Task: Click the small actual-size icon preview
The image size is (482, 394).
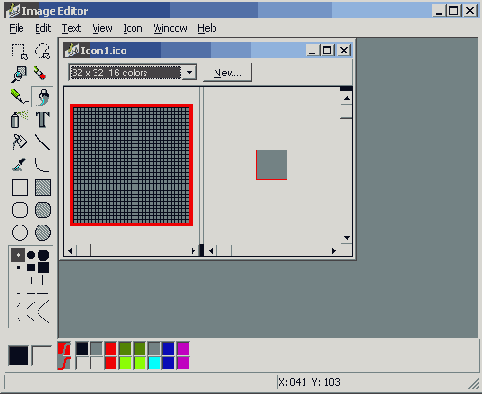Action: [271, 165]
